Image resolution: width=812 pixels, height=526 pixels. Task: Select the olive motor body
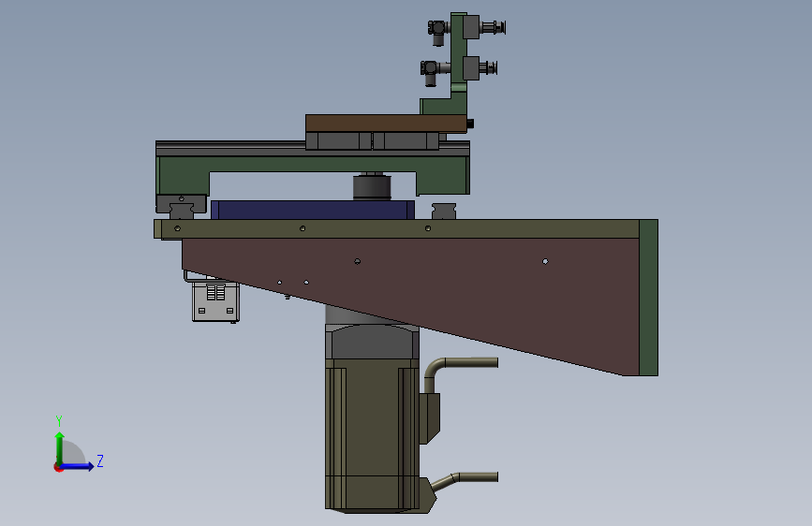tap(372, 435)
